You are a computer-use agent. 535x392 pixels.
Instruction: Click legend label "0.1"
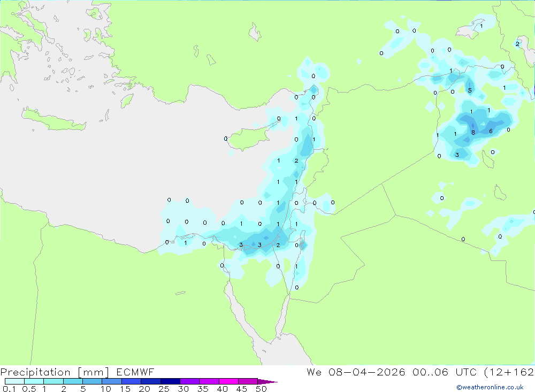(x=9, y=389)
